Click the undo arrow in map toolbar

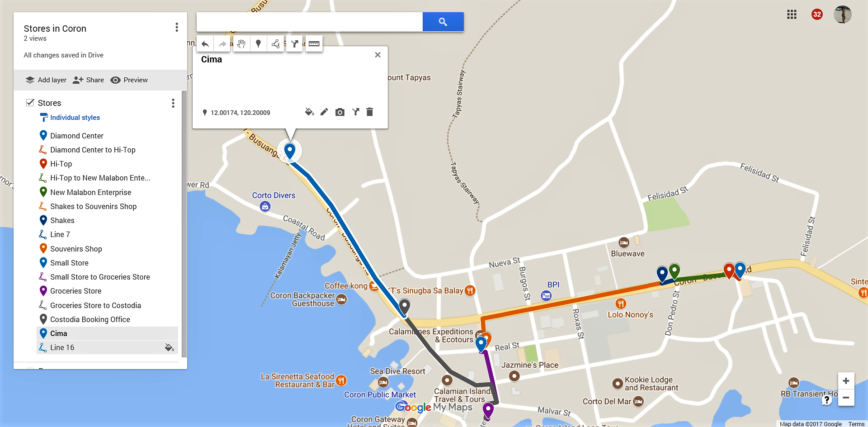click(205, 44)
